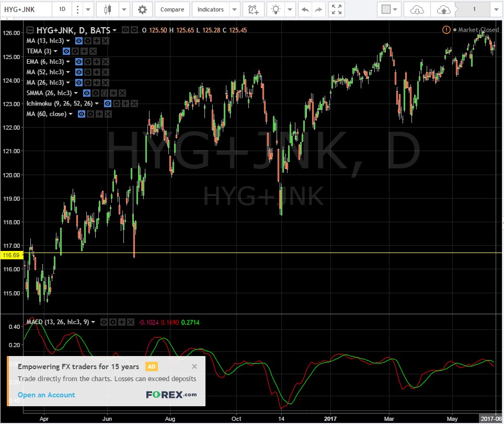
Task: Toggle visibility of MA (60, close)
Action: click(x=82, y=114)
